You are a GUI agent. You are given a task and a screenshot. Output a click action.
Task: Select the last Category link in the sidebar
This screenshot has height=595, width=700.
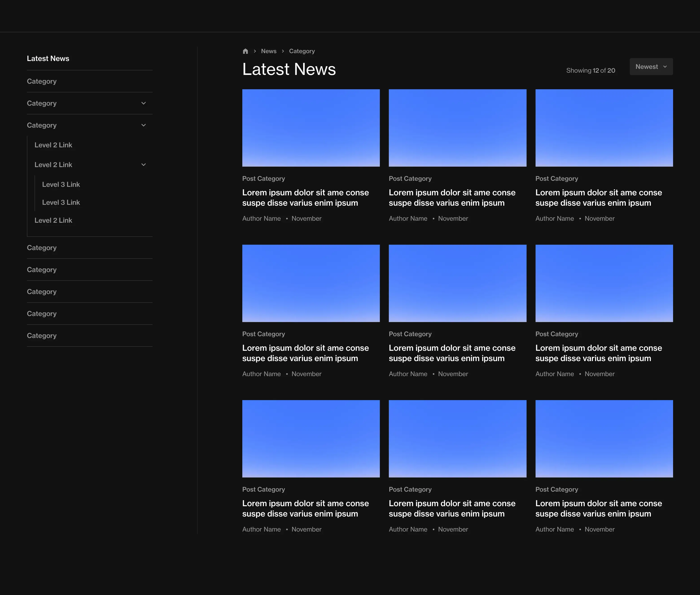42,336
